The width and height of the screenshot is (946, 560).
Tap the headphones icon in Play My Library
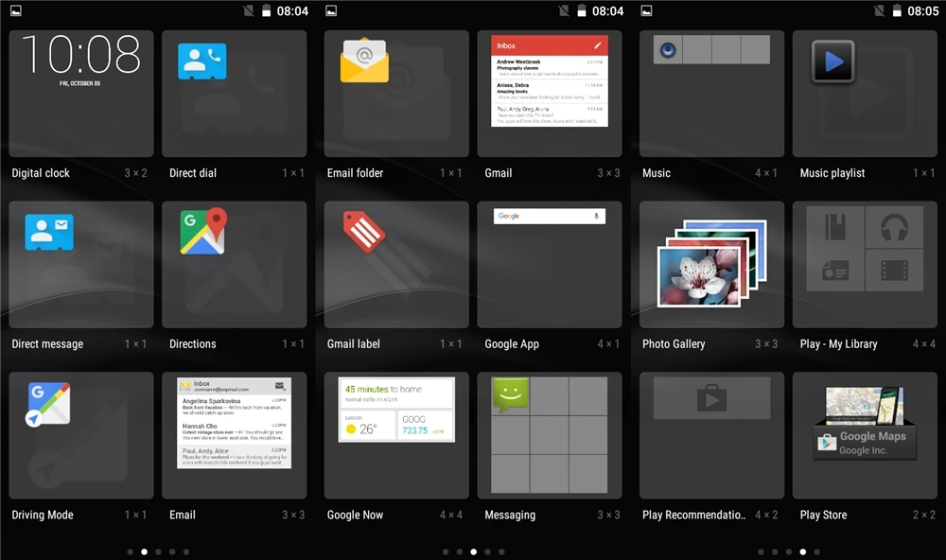[x=894, y=227]
